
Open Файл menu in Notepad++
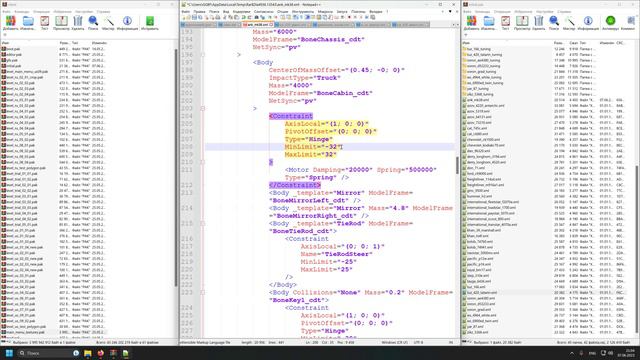click(186, 12)
